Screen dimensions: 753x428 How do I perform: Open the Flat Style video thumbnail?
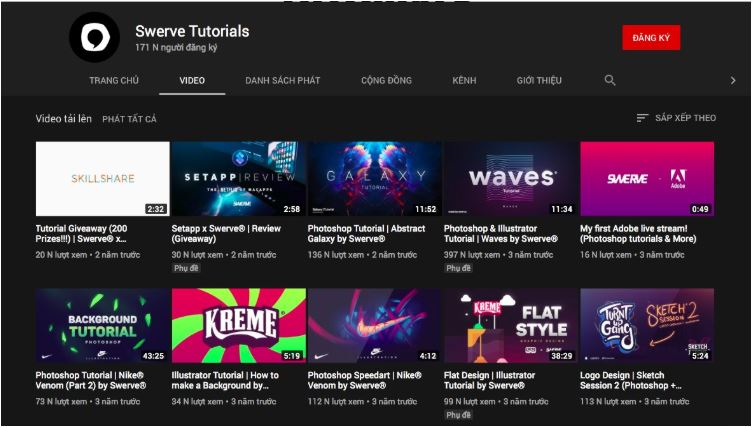(x=511, y=326)
